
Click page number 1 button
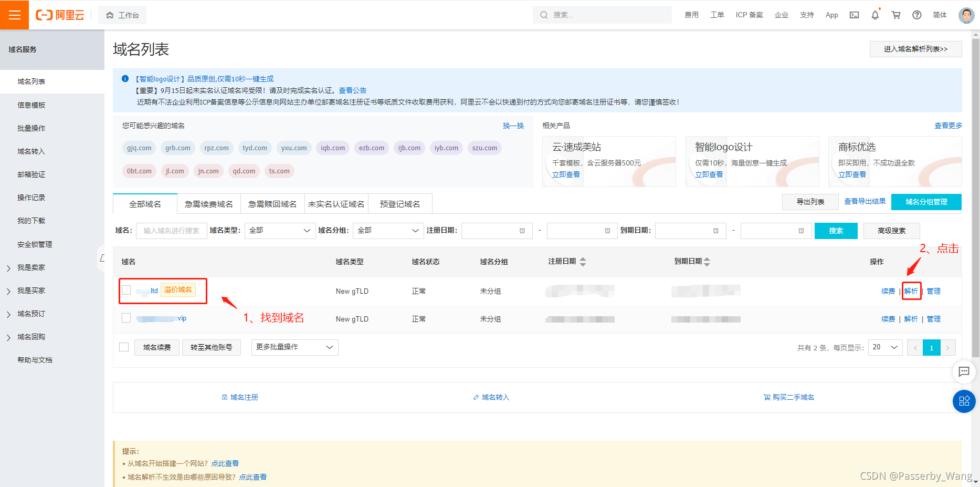pos(932,348)
